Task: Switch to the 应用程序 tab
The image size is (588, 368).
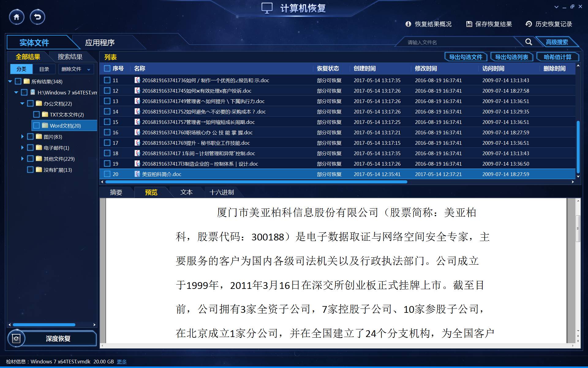Action: [100, 43]
